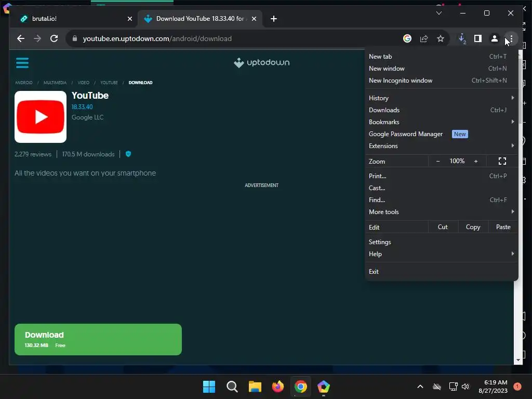Open Firefox from taskbar

[278, 387]
